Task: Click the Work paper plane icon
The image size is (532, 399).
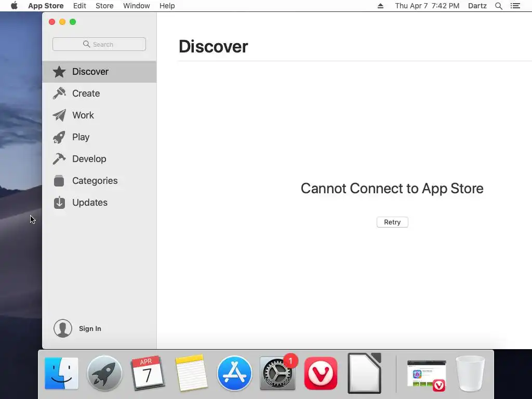Action: point(59,115)
